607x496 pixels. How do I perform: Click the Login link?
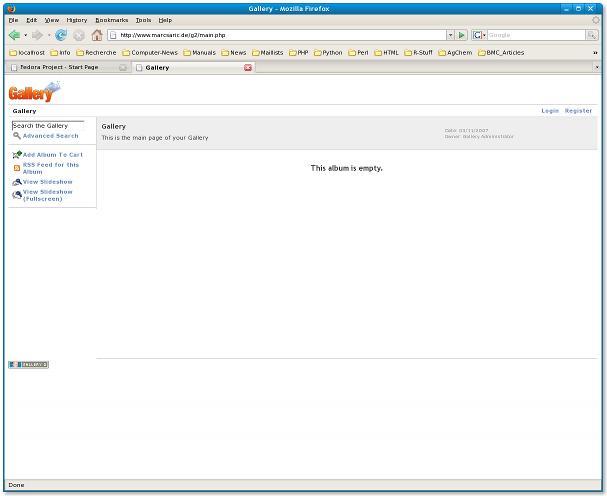550,111
